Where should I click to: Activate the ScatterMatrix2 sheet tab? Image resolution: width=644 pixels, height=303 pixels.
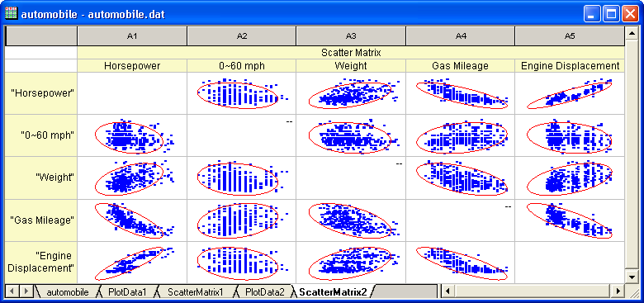pyautogui.click(x=333, y=292)
